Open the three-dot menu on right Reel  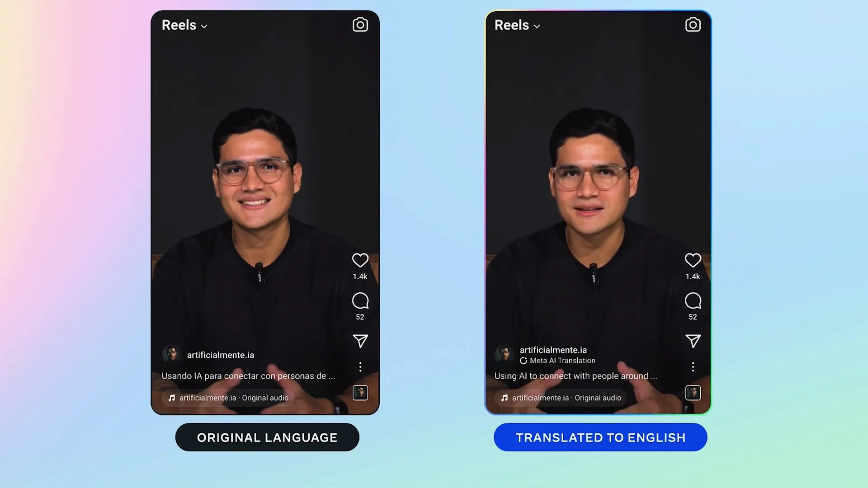pyautogui.click(x=693, y=366)
